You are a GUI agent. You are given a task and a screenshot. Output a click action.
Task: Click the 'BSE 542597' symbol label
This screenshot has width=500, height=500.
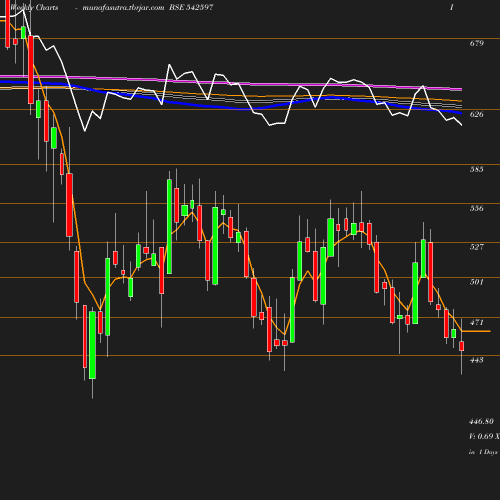point(191,7)
